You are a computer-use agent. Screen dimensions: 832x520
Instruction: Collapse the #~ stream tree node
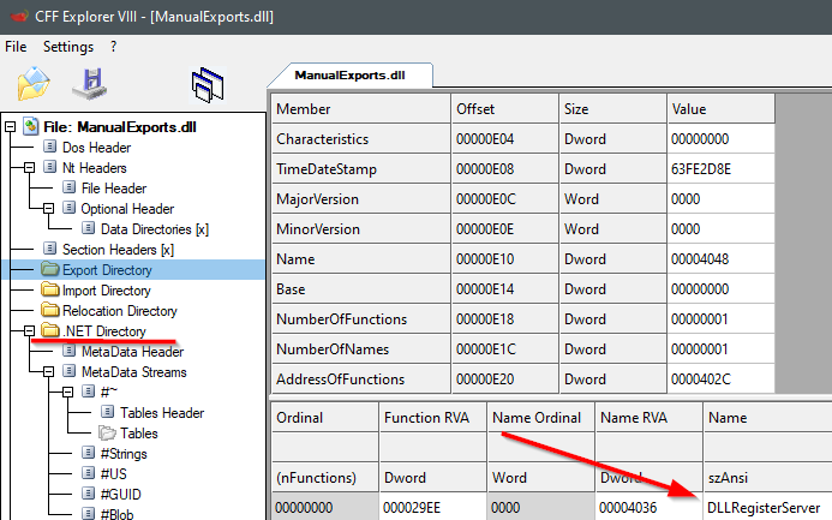click(x=68, y=392)
